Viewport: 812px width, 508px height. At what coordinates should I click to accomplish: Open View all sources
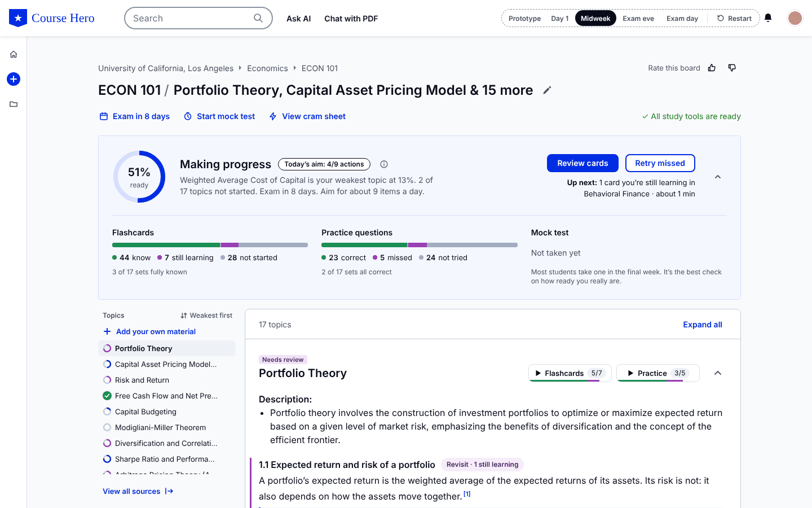tap(138, 492)
